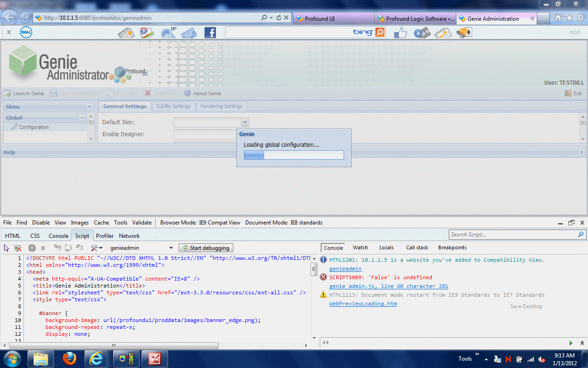Open the Finance chart toolbar icon

pos(443,33)
